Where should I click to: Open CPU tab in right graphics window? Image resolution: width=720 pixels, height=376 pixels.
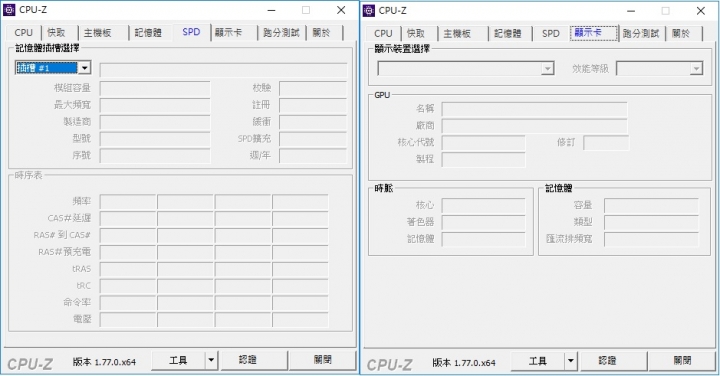383,34
